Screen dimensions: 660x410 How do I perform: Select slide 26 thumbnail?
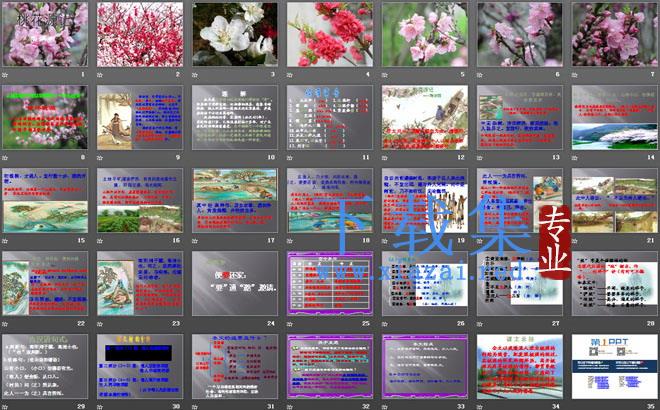tap(425, 283)
